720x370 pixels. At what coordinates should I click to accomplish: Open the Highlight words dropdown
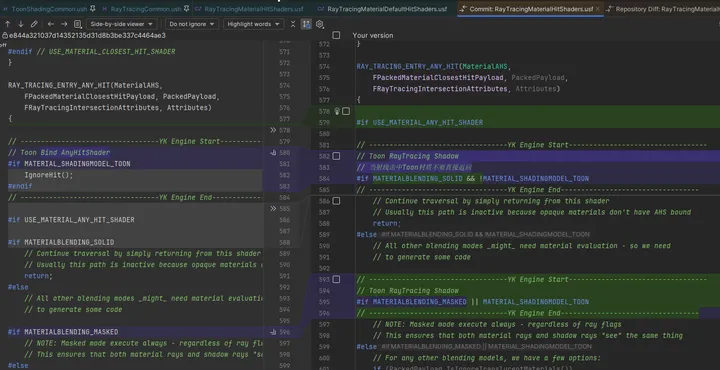pos(253,24)
